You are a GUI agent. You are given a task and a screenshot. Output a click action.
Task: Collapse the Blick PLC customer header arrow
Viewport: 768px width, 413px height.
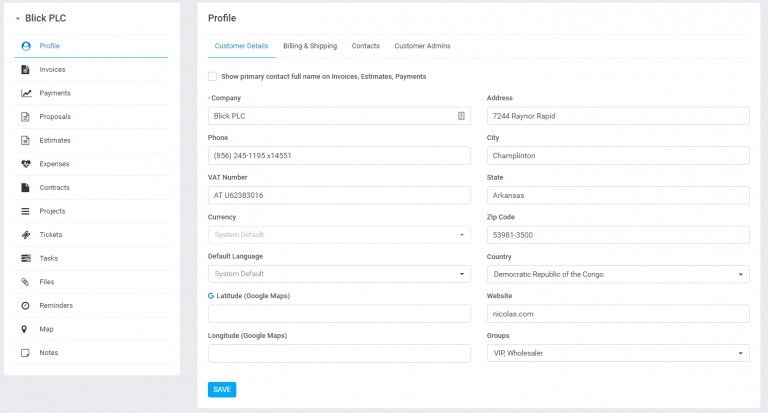[18, 19]
